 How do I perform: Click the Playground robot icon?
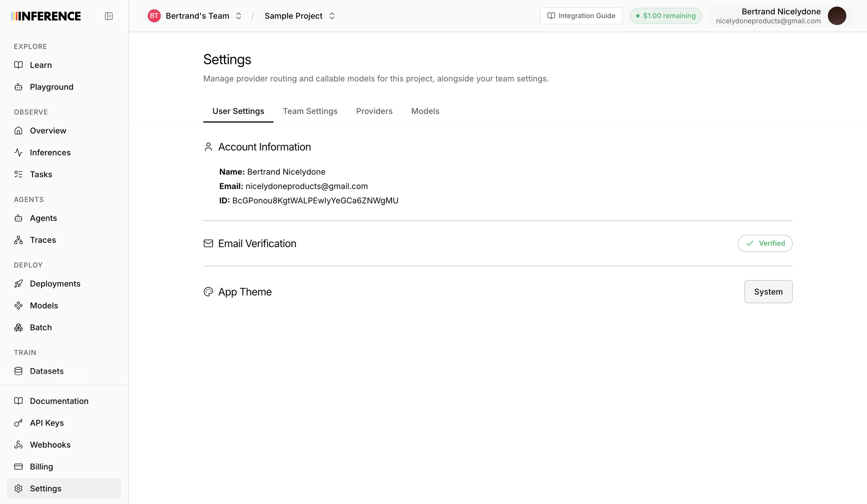[18, 87]
